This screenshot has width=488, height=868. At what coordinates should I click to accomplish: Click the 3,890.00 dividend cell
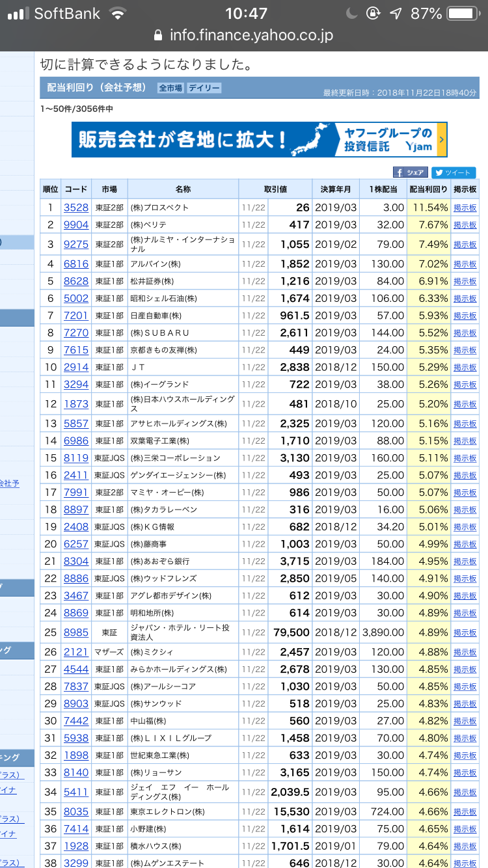[x=383, y=632]
